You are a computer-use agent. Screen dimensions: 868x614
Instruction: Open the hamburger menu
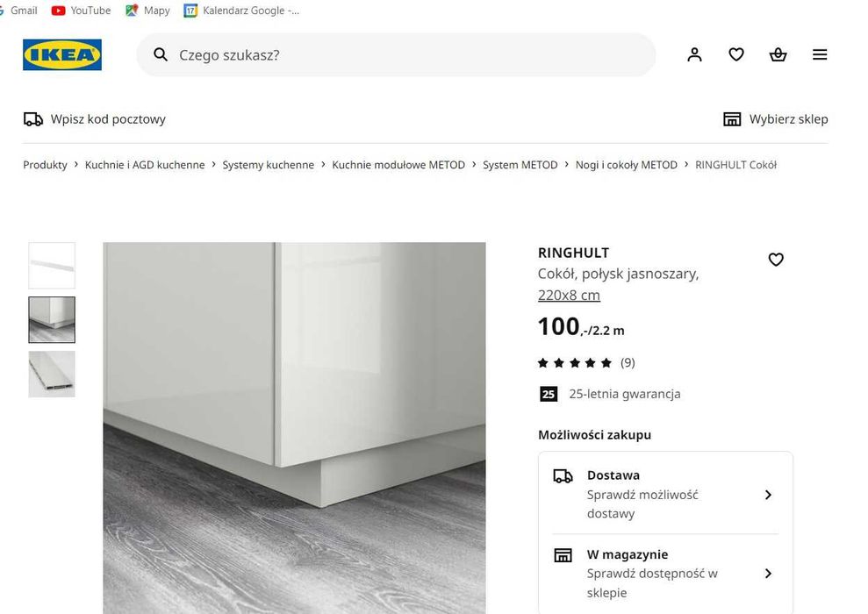tap(820, 54)
